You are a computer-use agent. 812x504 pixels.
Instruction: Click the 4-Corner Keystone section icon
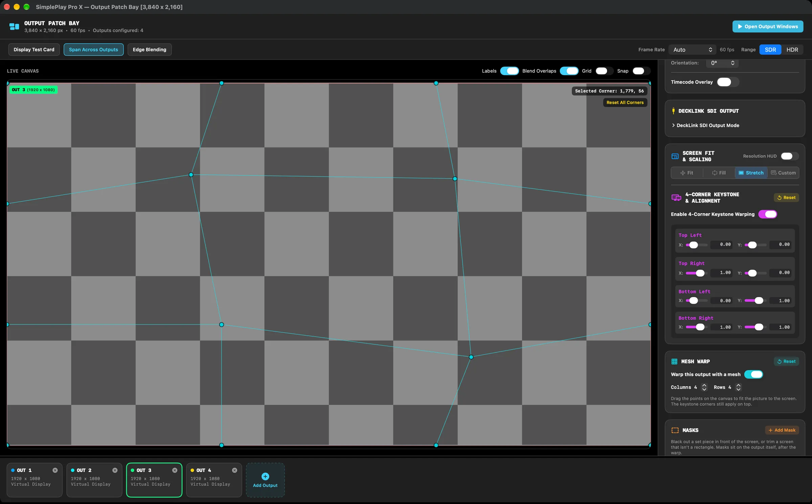pos(676,198)
